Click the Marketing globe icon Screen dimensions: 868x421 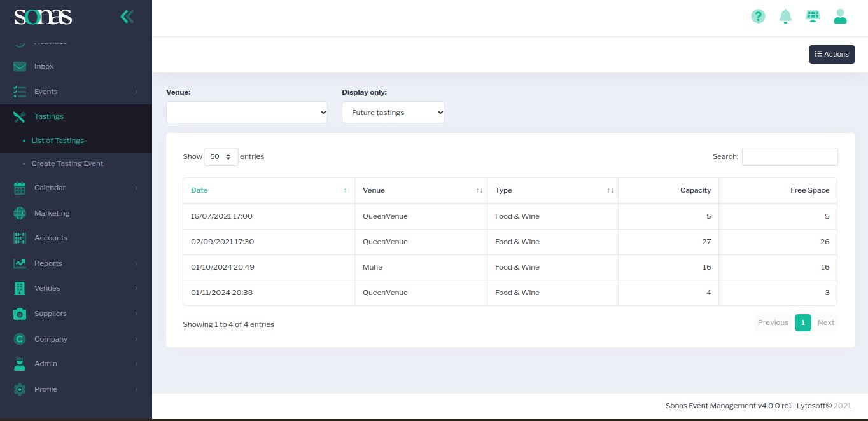pyautogui.click(x=20, y=213)
